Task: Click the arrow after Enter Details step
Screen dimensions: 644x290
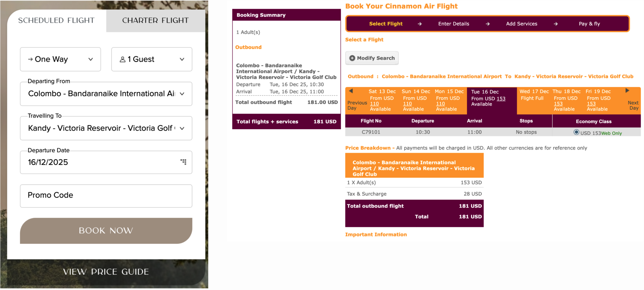Action: tap(488, 24)
